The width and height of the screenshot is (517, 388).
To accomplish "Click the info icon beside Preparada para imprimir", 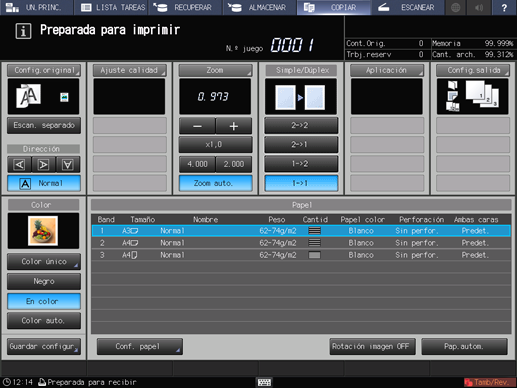I will pyautogui.click(x=23, y=31).
